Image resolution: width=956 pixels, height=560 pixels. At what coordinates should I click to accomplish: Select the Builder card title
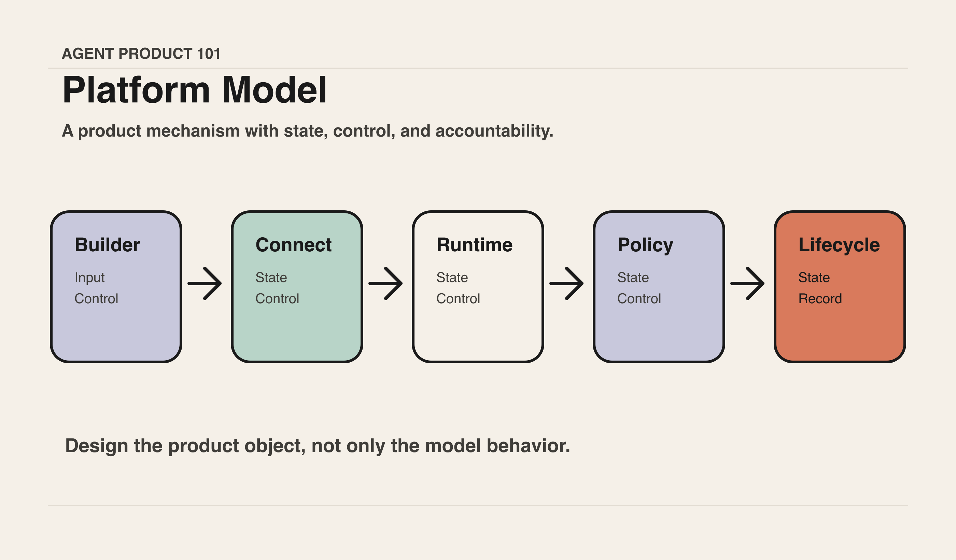click(107, 245)
